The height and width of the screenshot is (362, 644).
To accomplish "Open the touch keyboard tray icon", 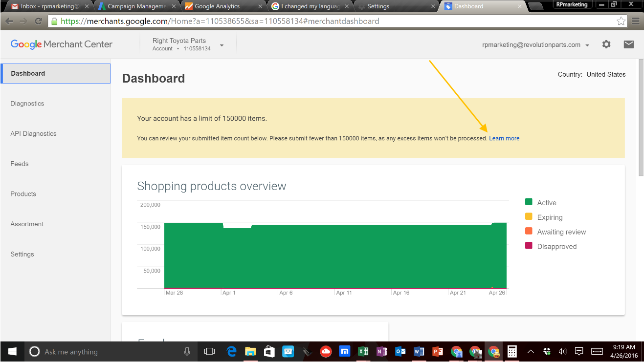I will click(x=597, y=352).
